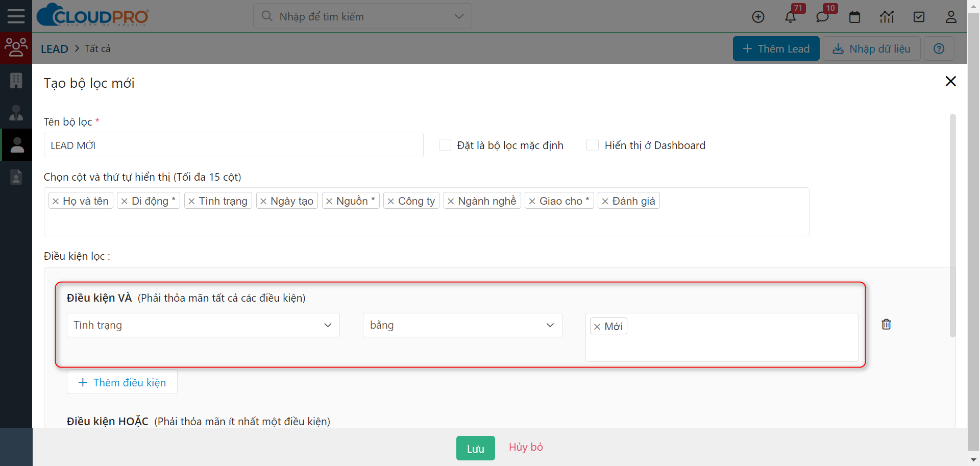The image size is (980, 466).
Task: Remove the Tình trạng column tag
Action: (191, 201)
